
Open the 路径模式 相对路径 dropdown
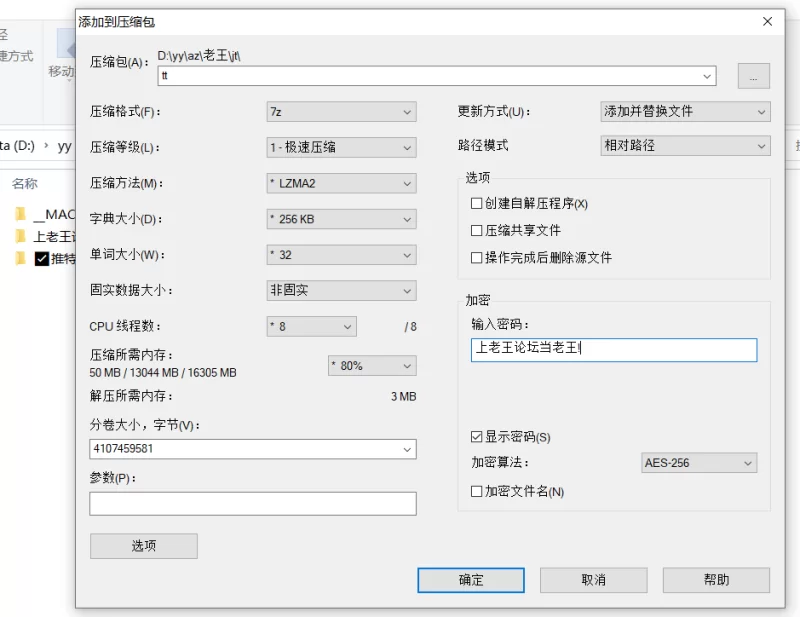pos(685,146)
